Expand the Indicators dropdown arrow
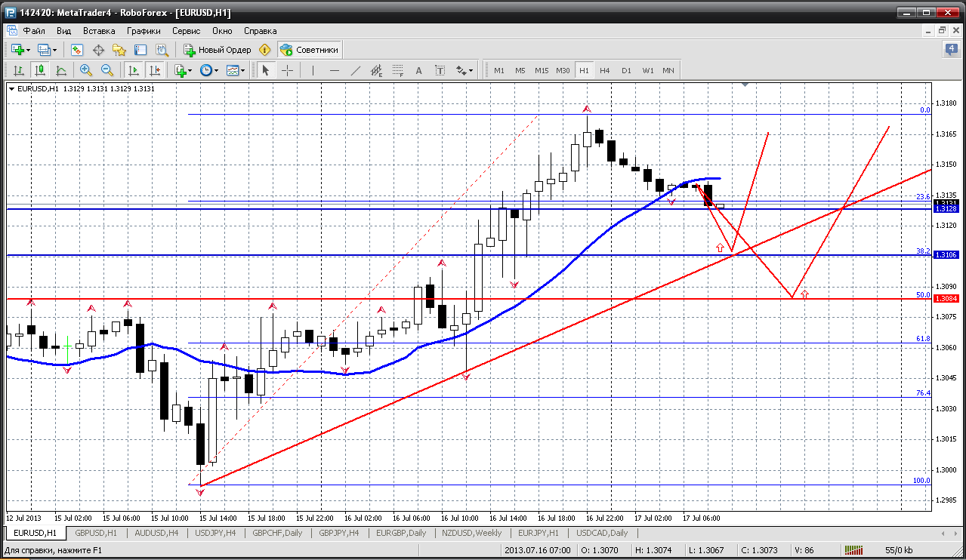 pyautogui.click(x=190, y=70)
